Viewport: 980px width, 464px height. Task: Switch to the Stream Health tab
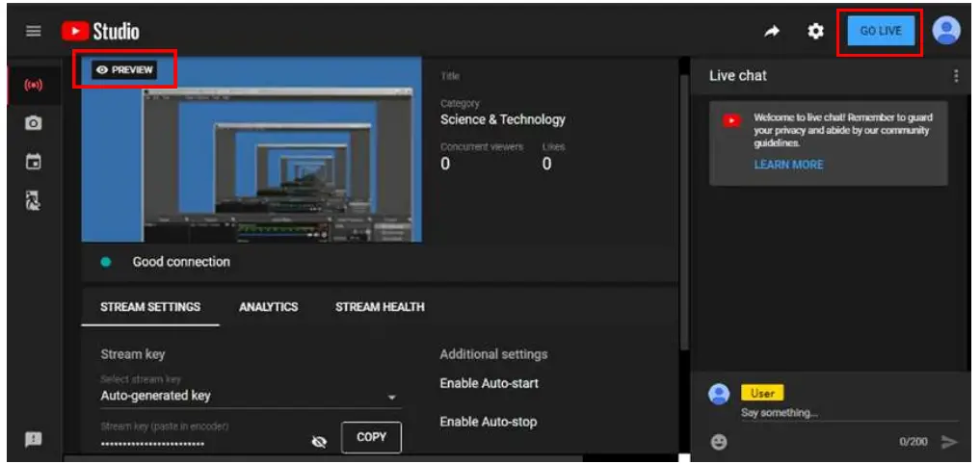pyautogui.click(x=380, y=307)
